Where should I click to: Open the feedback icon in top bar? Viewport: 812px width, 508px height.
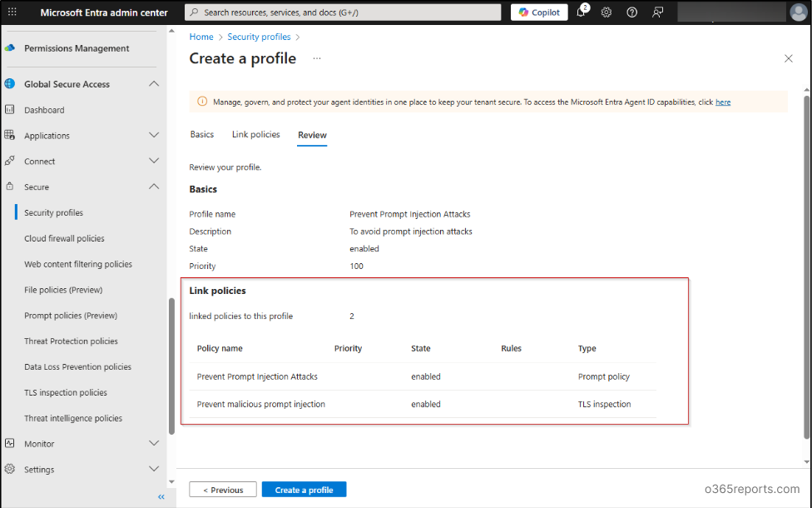[658, 12]
